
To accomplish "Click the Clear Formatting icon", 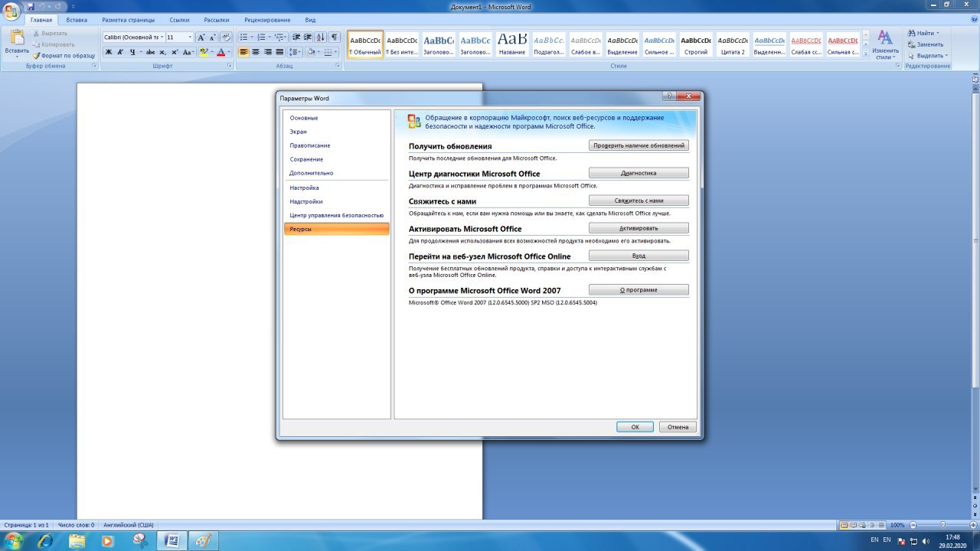I will pos(226,37).
